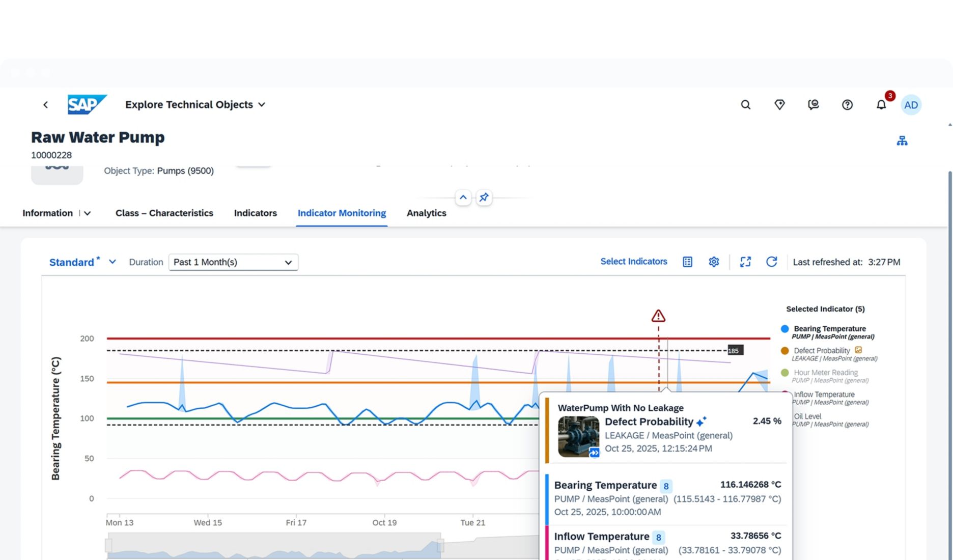The image size is (953, 560).
Task: Collapse the header with up chevron
Action: 463,198
